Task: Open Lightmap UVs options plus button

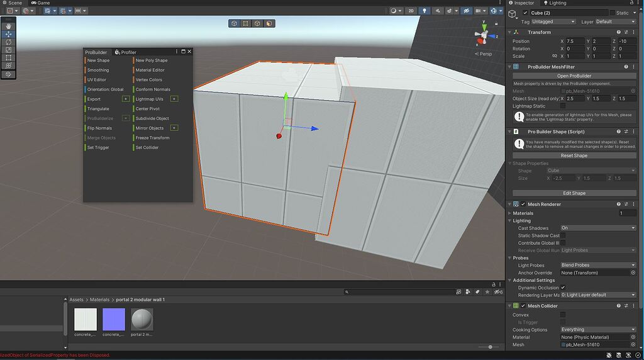Action: coord(174,99)
